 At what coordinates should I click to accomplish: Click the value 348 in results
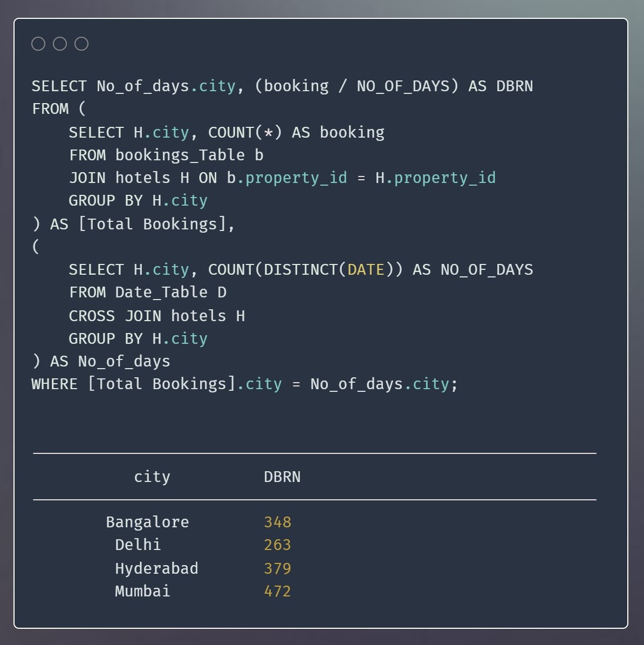pos(277,522)
